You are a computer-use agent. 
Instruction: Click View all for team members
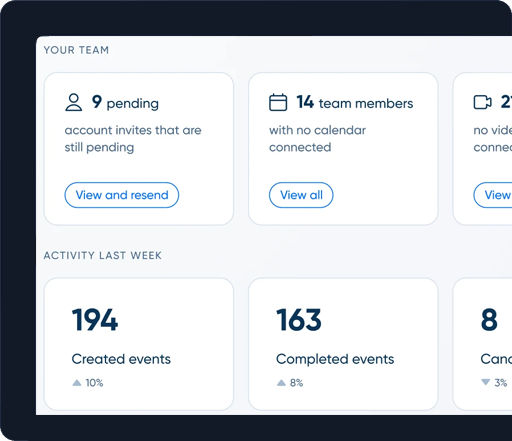(x=301, y=195)
